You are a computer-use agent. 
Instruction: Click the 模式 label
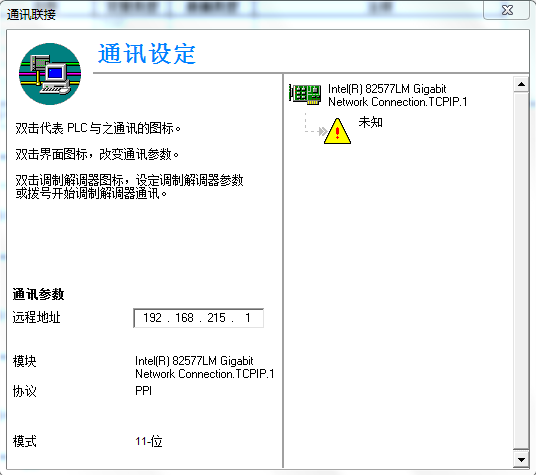coord(24,441)
